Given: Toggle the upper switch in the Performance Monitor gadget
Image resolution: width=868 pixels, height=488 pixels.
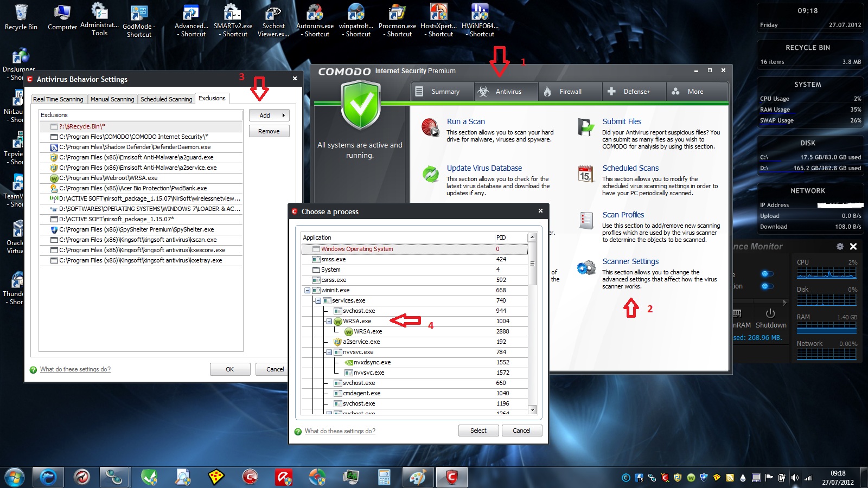Looking at the screenshot, I should click(767, 274).
